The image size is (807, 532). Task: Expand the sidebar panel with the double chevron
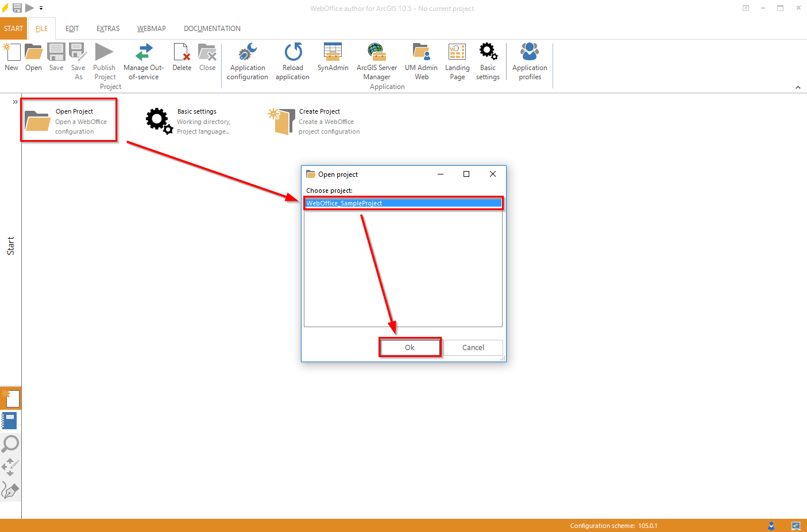click(x=14, y=101)
